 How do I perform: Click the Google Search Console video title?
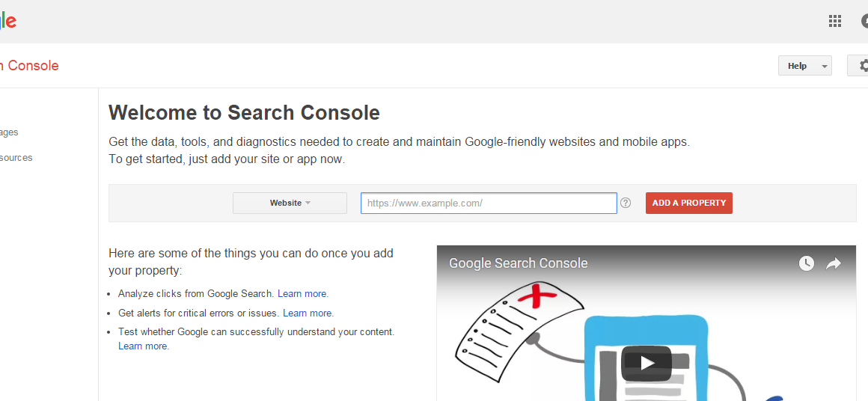coord(518,263)
